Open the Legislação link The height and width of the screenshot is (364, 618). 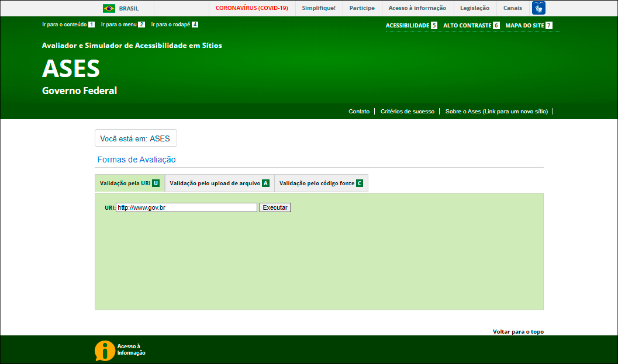(475, 8)
